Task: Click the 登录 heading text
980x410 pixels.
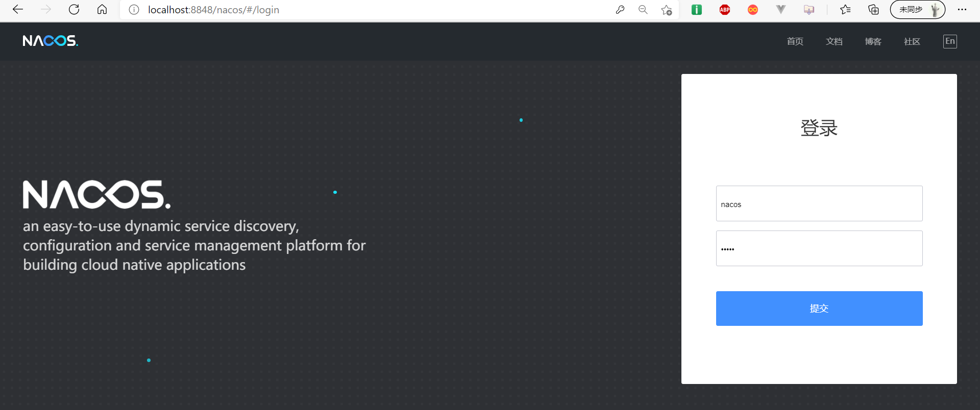Action: coord(819,128)
